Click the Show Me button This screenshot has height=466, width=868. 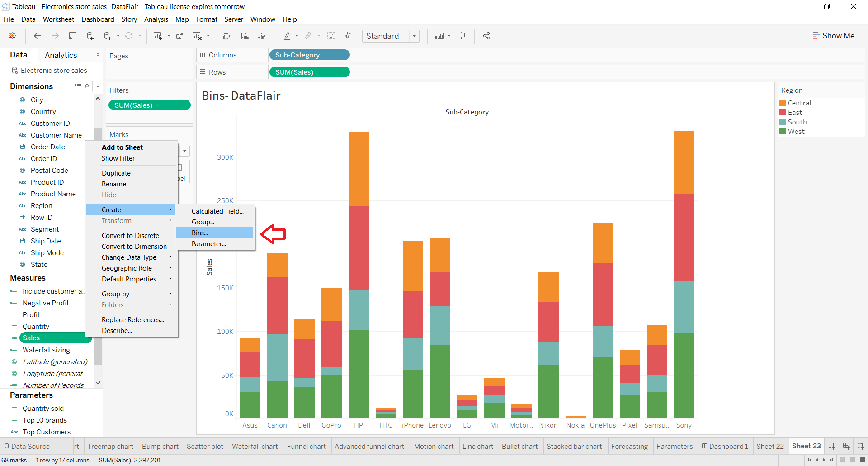(833, 36)
